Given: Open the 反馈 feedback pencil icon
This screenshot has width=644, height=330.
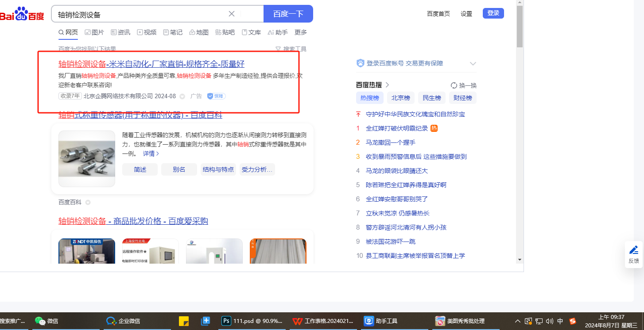Looking at the screenshot, I should pos(634,250).
